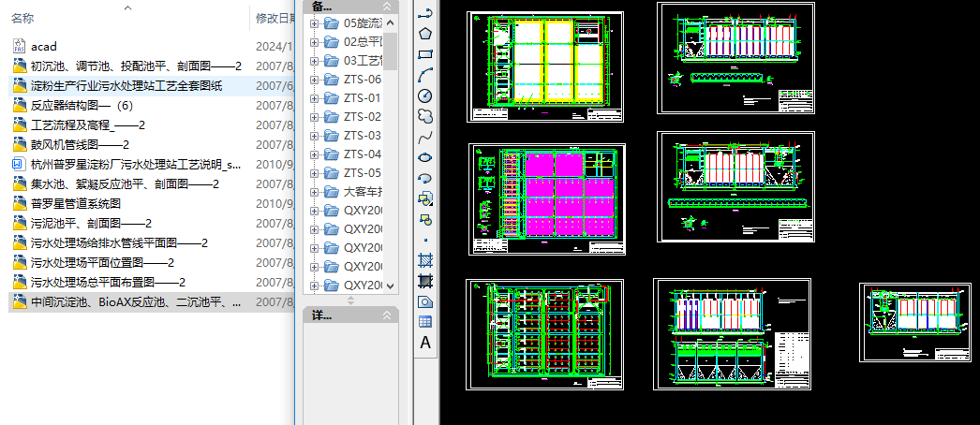Click the tree panel vertical scrollbar thumb
The width and height of the screenshot is (980, 425).
pos(391,51)
